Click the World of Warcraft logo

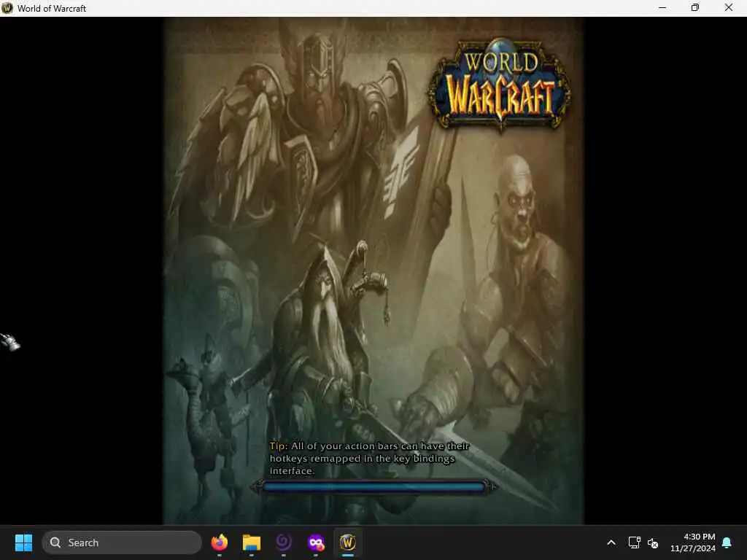point(500,86)
